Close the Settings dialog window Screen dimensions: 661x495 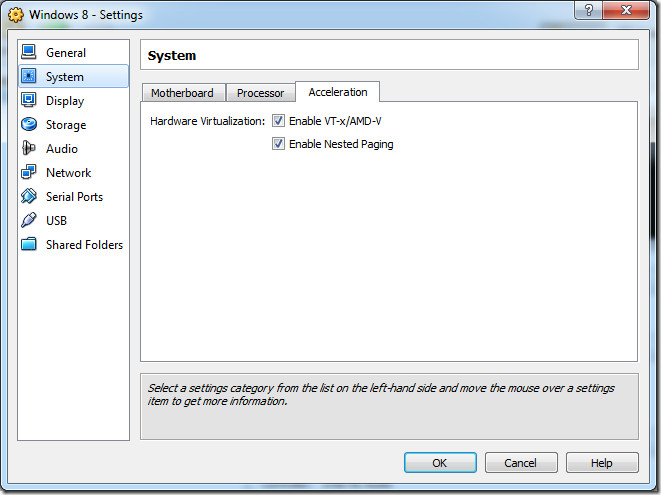(x=626, y=10)
